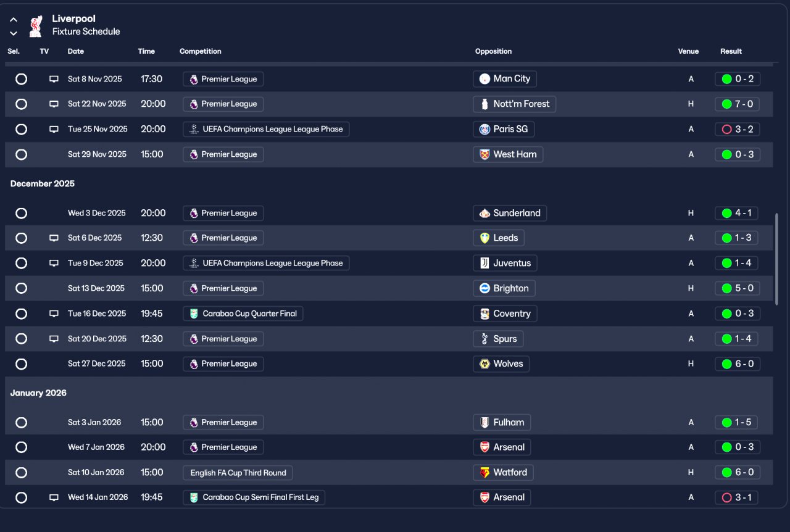
Task: Sort fixtures by Date column header
Action: [x=76, y=51]
